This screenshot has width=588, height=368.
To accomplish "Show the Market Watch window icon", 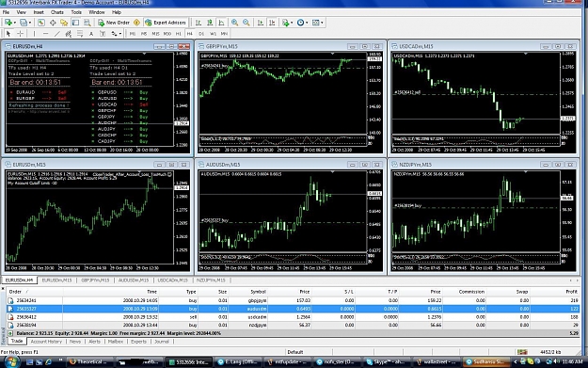I will click(x=40, y=23).
